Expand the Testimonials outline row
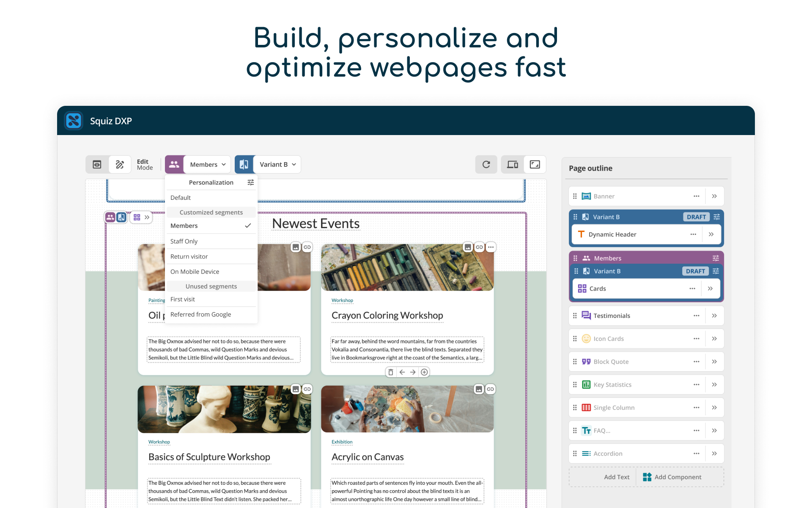Viewport: 812px width, 508px height. (x=715, y=315)
